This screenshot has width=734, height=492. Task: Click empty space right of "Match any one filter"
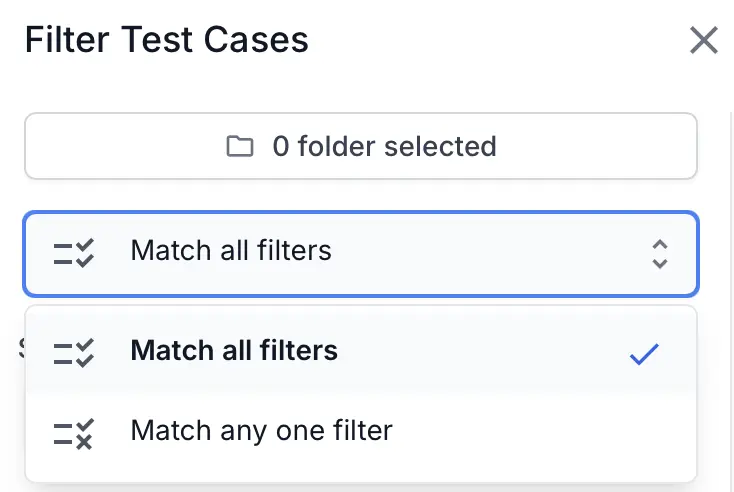[540, 432]
